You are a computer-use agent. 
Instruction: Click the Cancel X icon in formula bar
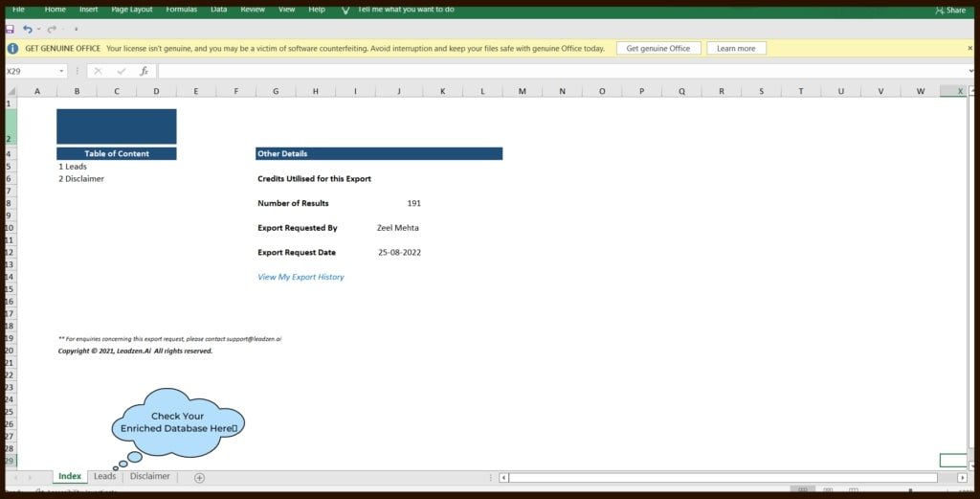pyautogui.click(x=98, y=71)
